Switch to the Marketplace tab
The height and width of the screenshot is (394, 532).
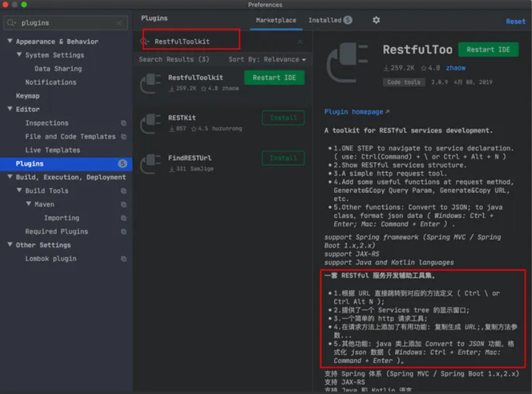point(276,20)
